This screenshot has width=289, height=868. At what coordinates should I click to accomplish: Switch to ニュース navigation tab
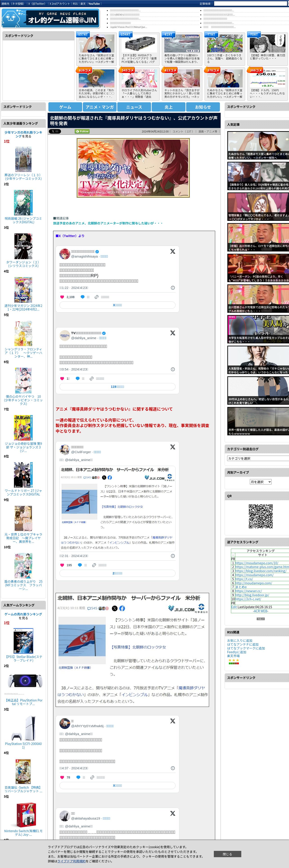coord(134,107)
